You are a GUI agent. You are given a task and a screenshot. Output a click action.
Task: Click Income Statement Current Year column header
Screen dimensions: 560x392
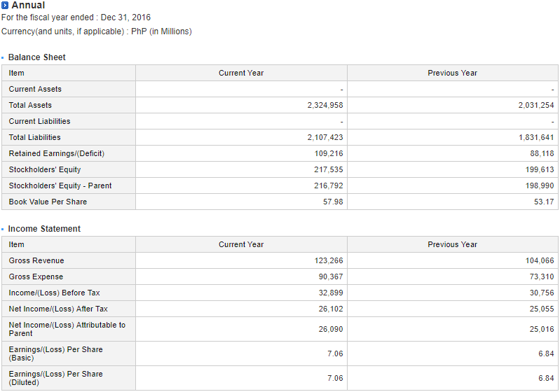(x=241, y=244)
